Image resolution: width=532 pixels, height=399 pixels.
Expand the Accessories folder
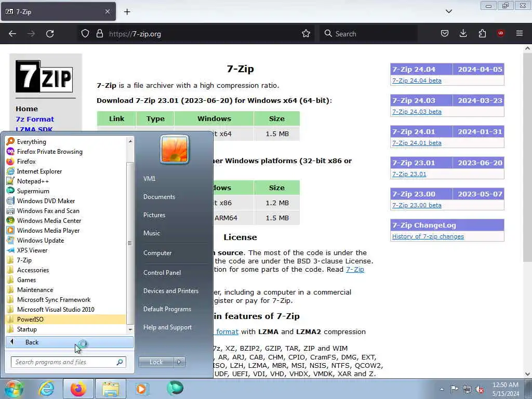click(x=33, y=270)
